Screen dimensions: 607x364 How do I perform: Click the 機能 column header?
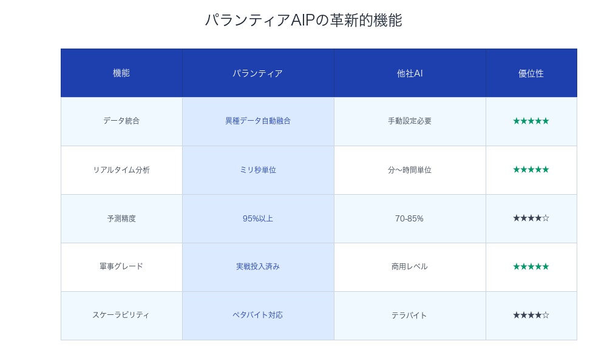pyautogui.click(x=121, y=73)
